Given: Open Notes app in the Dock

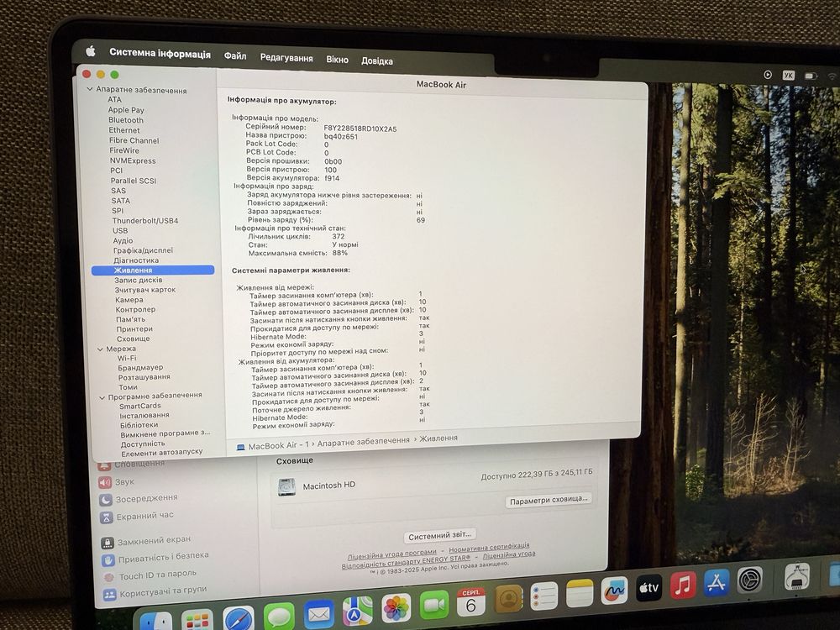Looking at the screenshot, I should [580, 592].
